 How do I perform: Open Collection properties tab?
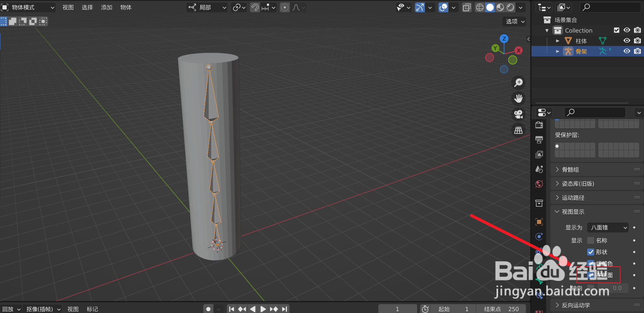click(x=539, y=203)
